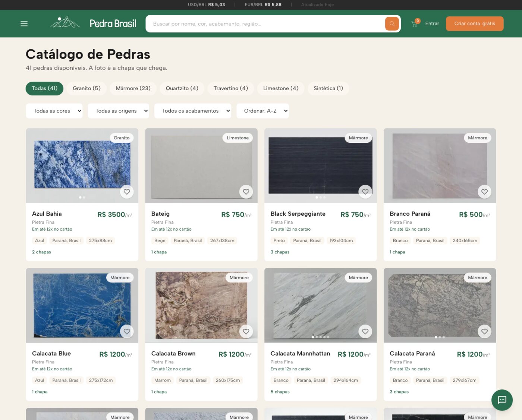
Task: Click the Pedra Brasil brand name
Action: [113, 23]
